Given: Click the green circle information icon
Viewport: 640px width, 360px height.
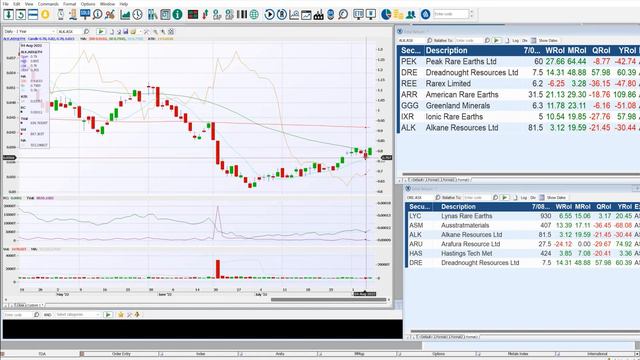Looking at the screenshot, I should tap(177, 15).
